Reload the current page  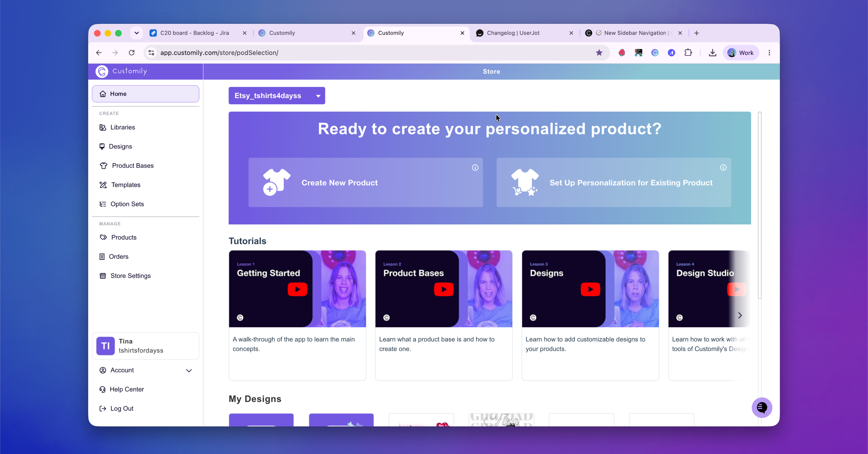click(132, 53)
